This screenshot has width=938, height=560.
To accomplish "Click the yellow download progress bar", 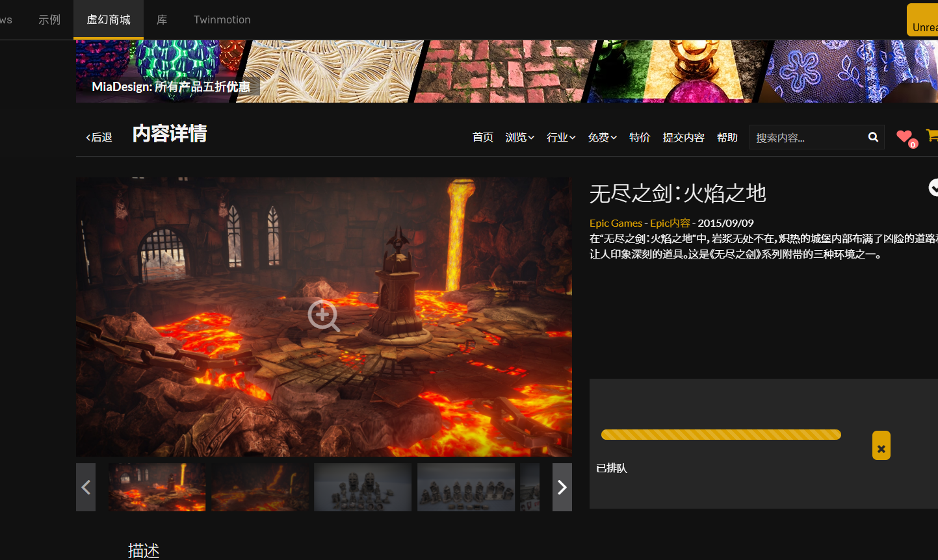I will (721, 435).
